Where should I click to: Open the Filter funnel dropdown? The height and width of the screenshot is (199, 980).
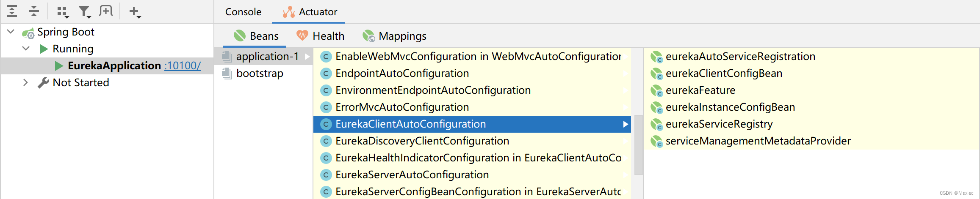(x=85, y=12)
